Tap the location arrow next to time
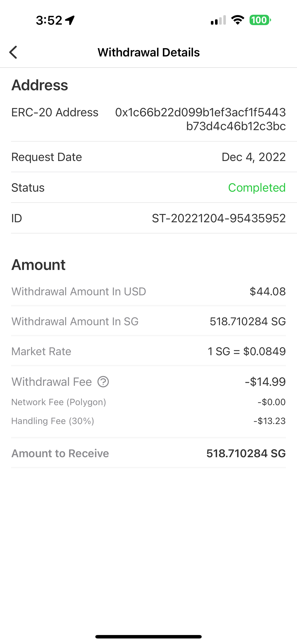297x644 pixels. pyautogui.click(x=70, y=20)
